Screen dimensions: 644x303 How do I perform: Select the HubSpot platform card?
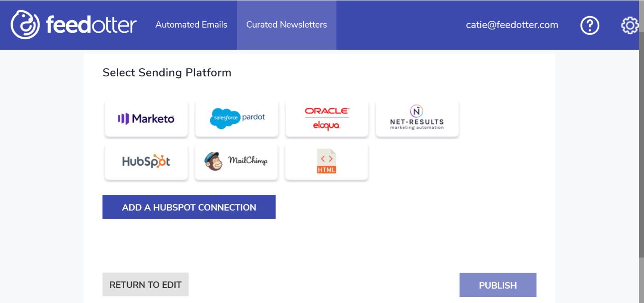[x=146, y=161]
